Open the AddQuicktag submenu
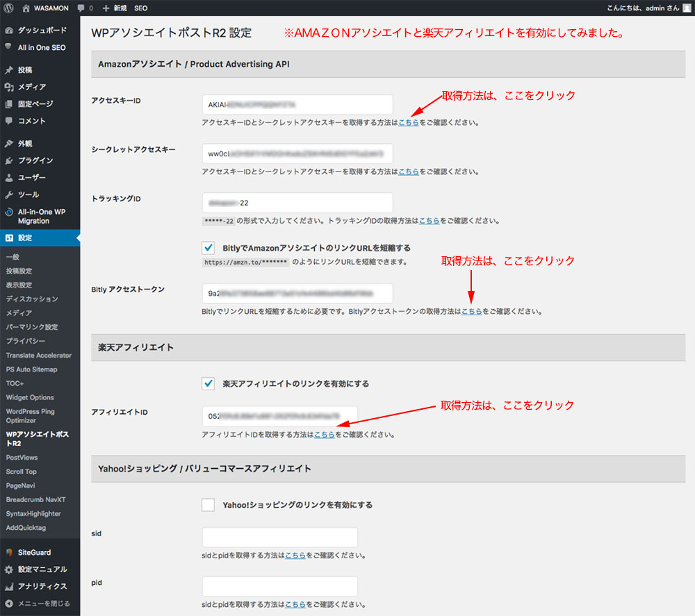This screenshot has height=616, width=695. [26, 527]
